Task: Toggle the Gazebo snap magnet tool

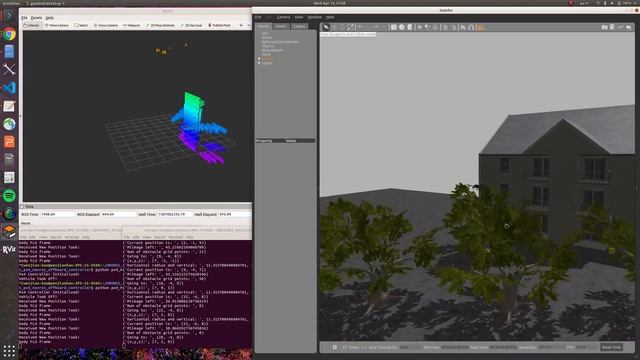Action: point(471,27)
